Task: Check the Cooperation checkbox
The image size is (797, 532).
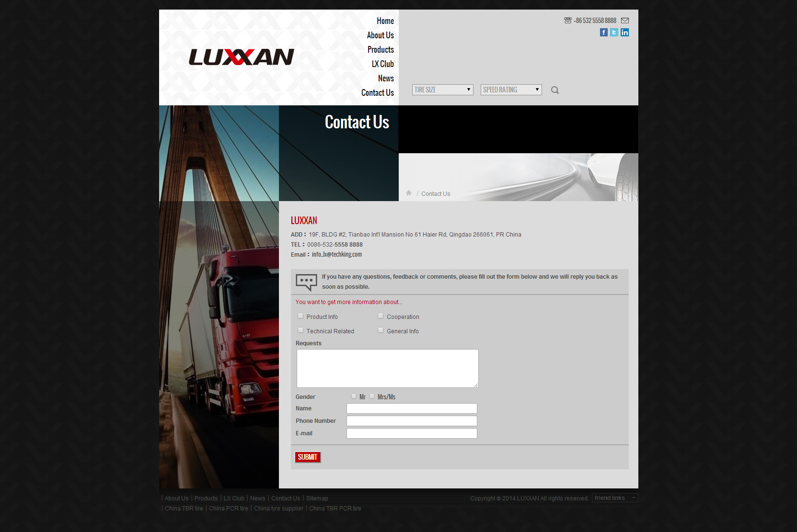Action: tap(381, 316)
